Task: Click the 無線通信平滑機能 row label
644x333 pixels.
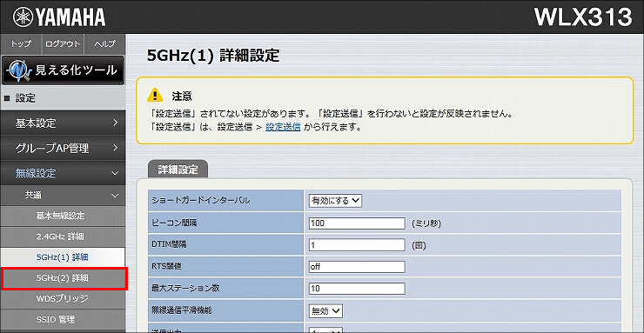Action: tap(182, 311)
